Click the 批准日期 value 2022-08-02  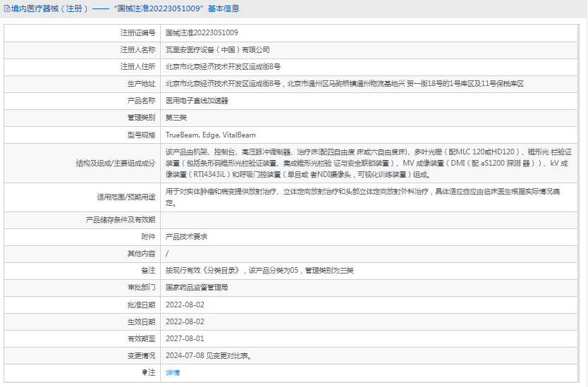click(x=185, y=305)
